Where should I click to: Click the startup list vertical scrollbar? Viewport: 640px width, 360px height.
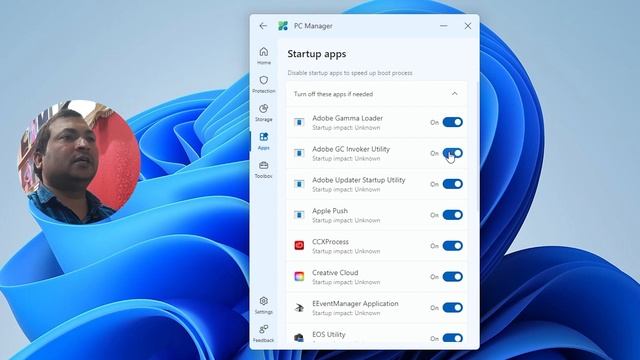477,147
